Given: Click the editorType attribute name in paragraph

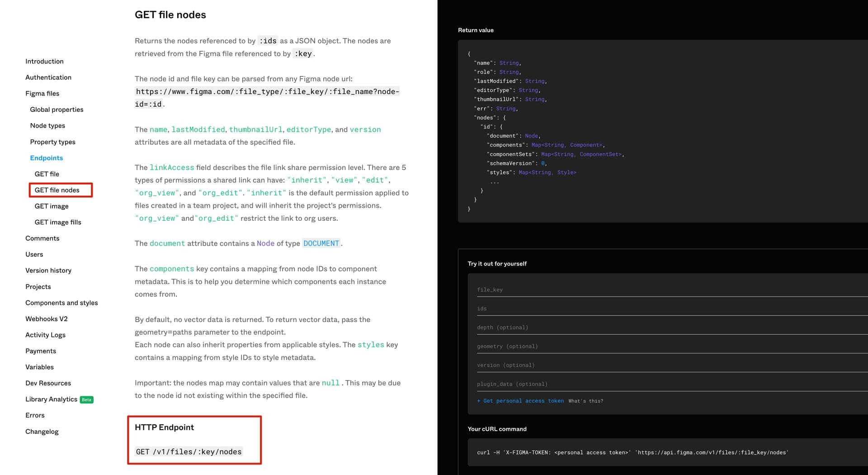Looking at the screenshot, I should click(309, 129).
